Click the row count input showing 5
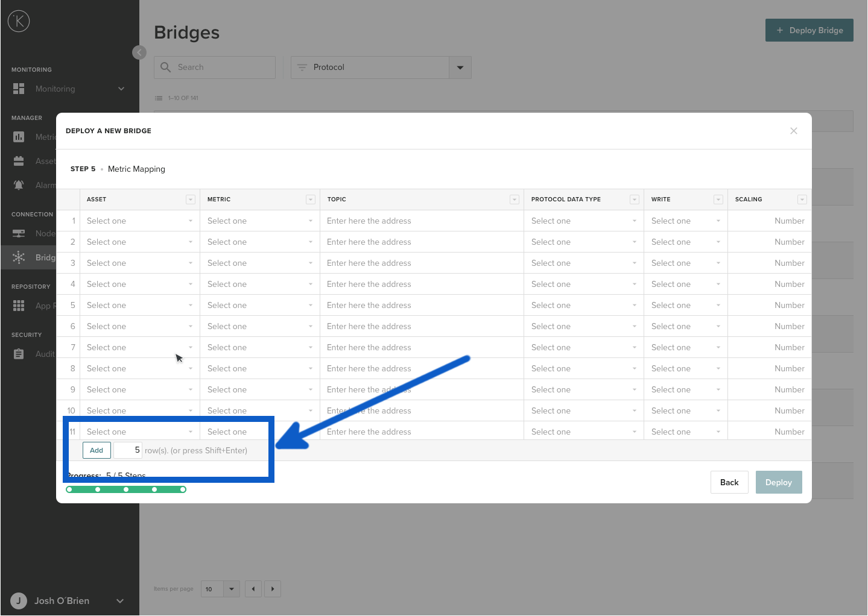Screen dimensions: 868x616 point(128,450)
